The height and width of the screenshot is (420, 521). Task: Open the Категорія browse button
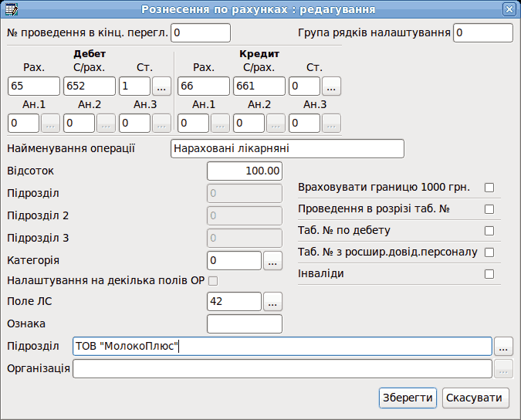272,260
